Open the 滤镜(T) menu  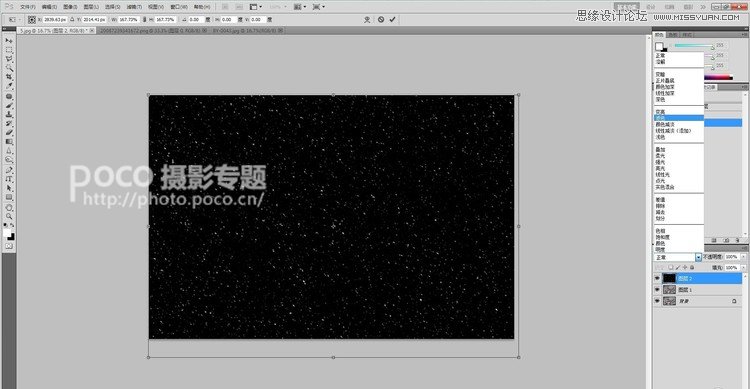pos(134,7)
